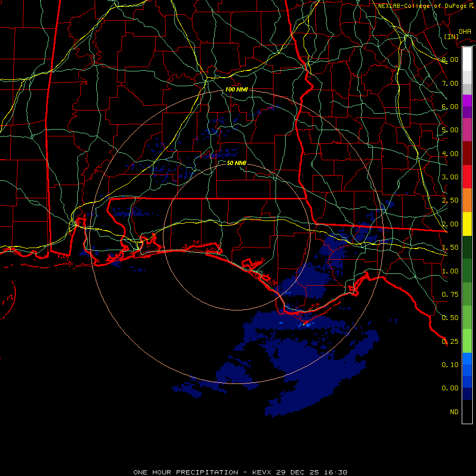
Task: Select the 7.00 legend value
Action: pos(450,83)
